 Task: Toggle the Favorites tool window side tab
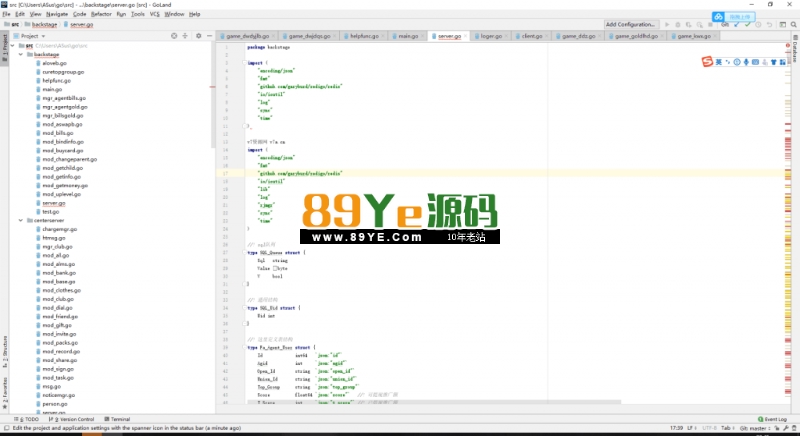point(5,393)
